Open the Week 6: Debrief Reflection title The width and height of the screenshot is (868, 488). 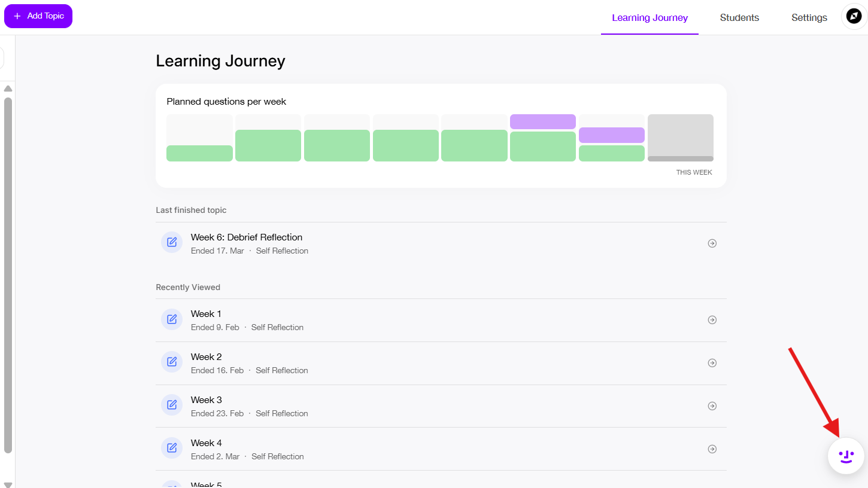(247, 237)
